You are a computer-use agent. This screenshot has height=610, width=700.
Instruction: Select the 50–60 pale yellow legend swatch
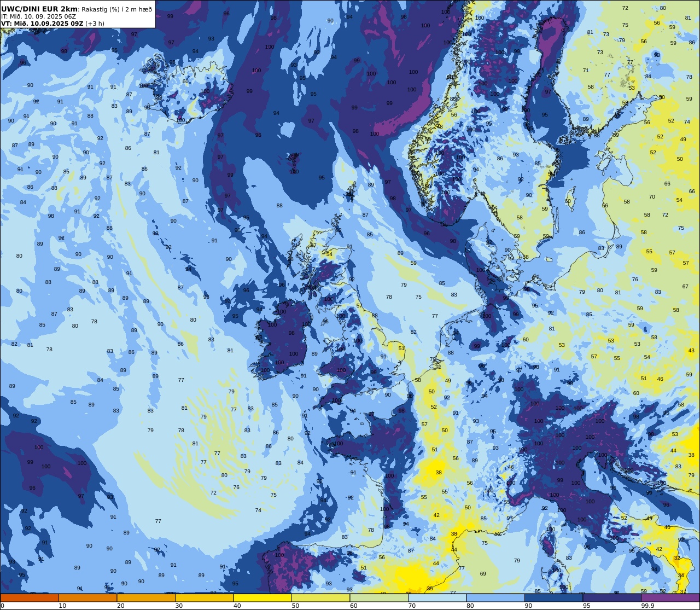pos(320,597)
